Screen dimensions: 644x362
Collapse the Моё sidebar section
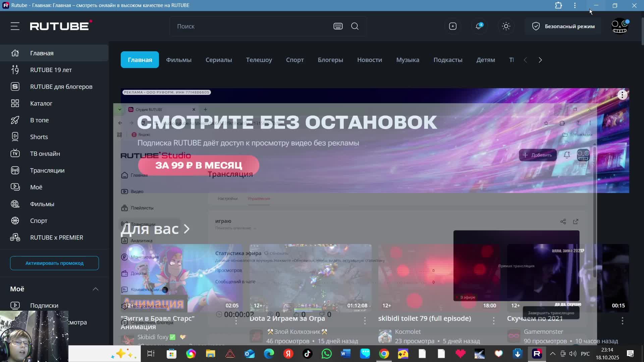pos(95,289)
